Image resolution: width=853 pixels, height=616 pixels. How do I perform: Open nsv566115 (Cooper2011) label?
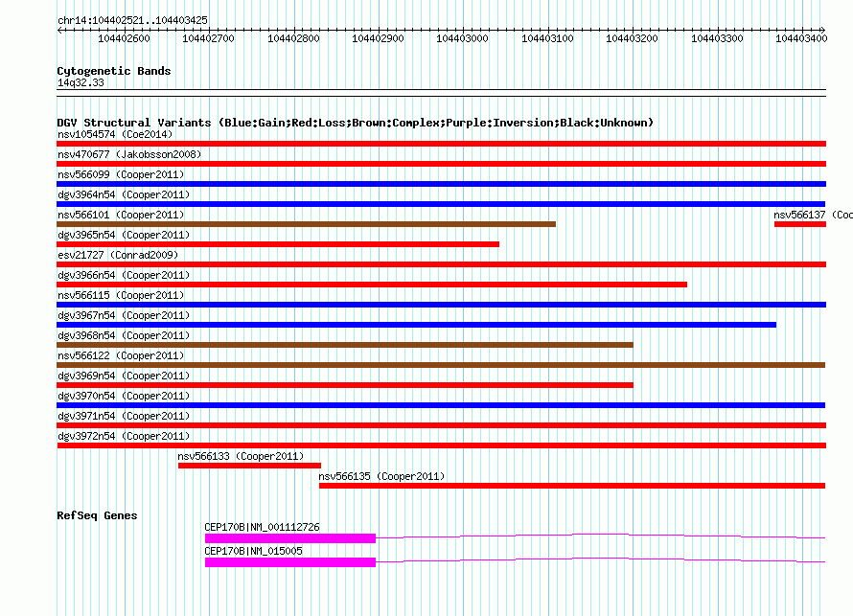(x=121, y=295)
